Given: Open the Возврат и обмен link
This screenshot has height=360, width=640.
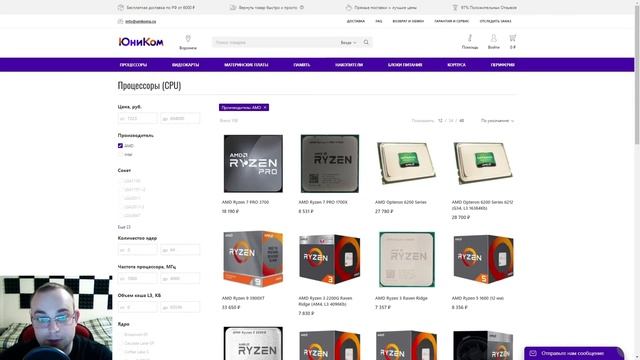Looking at the screenshot, I should click(408, 21).
